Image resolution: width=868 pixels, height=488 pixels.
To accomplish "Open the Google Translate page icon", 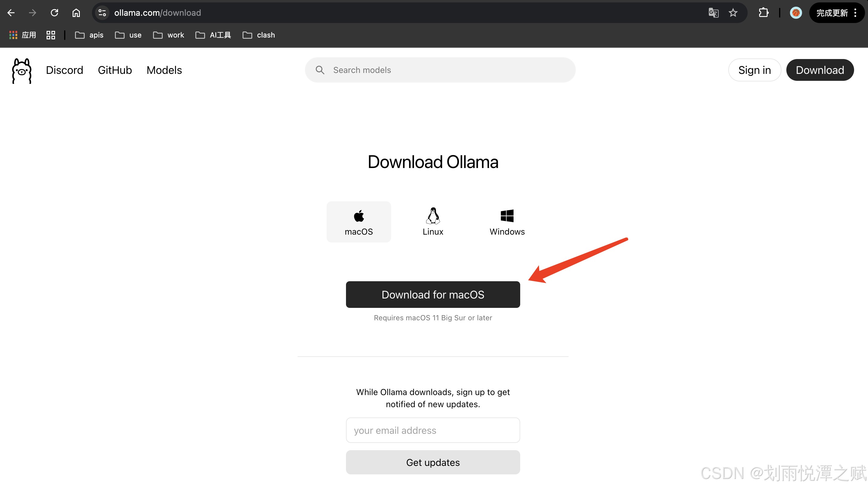I will pos(713,13).
